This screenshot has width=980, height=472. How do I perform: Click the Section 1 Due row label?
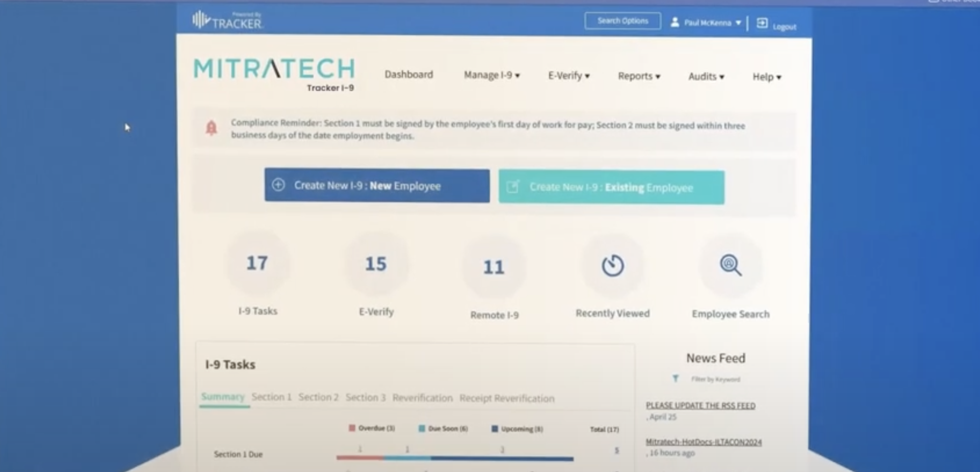238,454
